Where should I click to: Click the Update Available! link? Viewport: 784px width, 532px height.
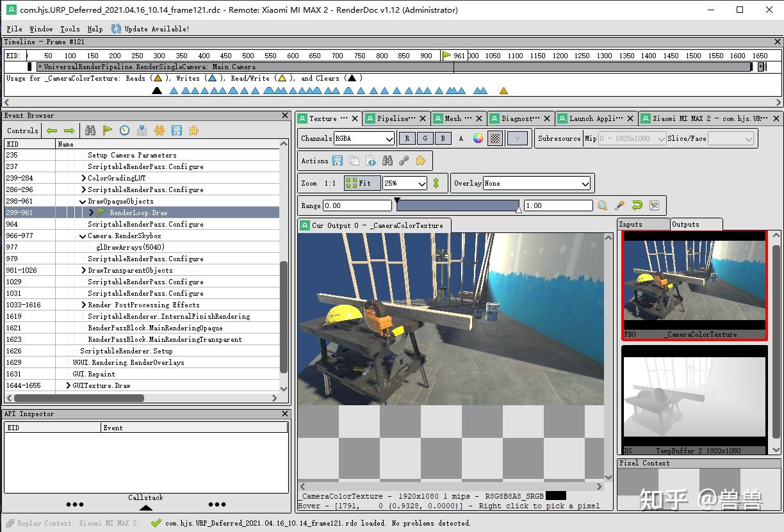click(x=156, y=29)
